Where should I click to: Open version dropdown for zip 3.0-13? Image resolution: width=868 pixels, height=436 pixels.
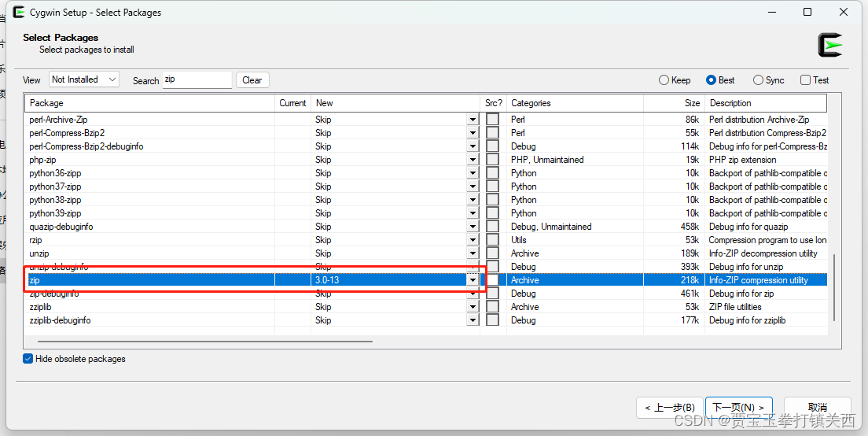click(473, 280)
